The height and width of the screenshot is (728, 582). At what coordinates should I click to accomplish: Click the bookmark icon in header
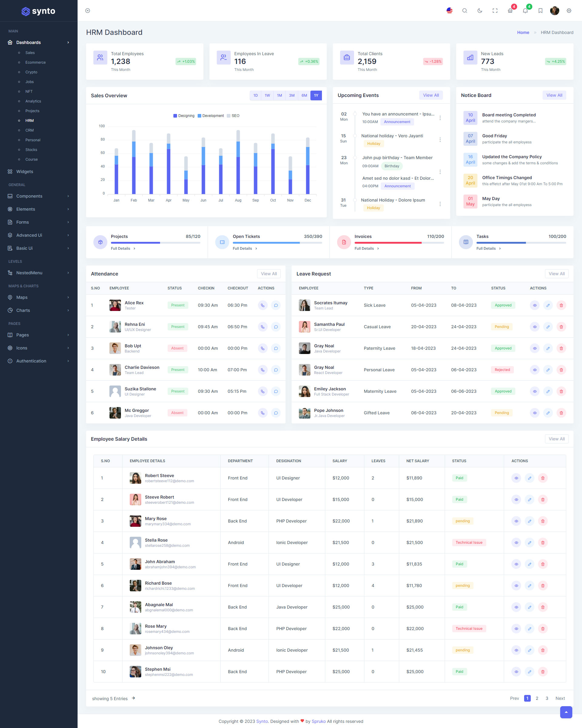click(x=540, y=11)
